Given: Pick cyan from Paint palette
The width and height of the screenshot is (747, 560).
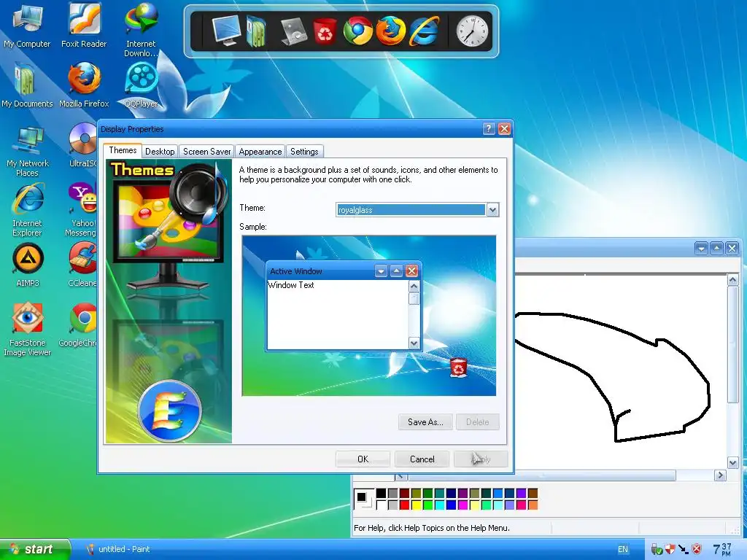Looking at the screenshot, I should tap(440, 505).
